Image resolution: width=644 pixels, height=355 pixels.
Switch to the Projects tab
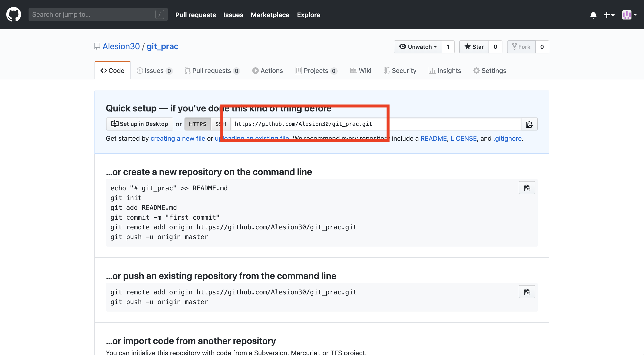316,71
